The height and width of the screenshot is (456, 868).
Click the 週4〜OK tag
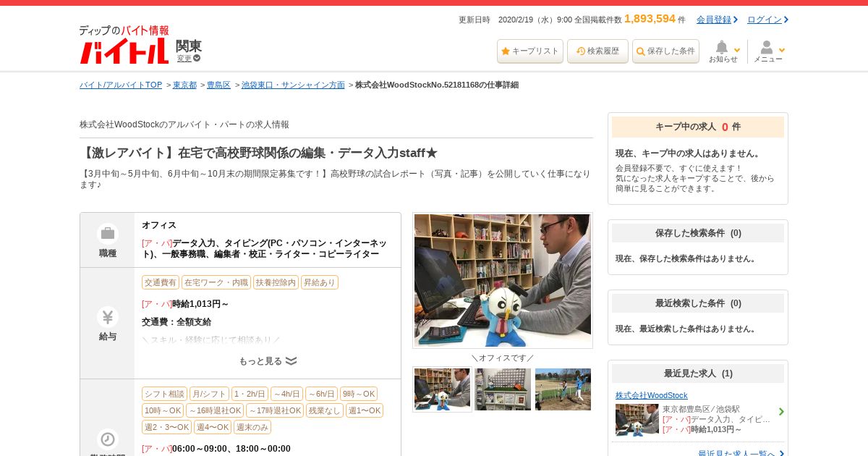pyautogui.click(x=213, y=427)
